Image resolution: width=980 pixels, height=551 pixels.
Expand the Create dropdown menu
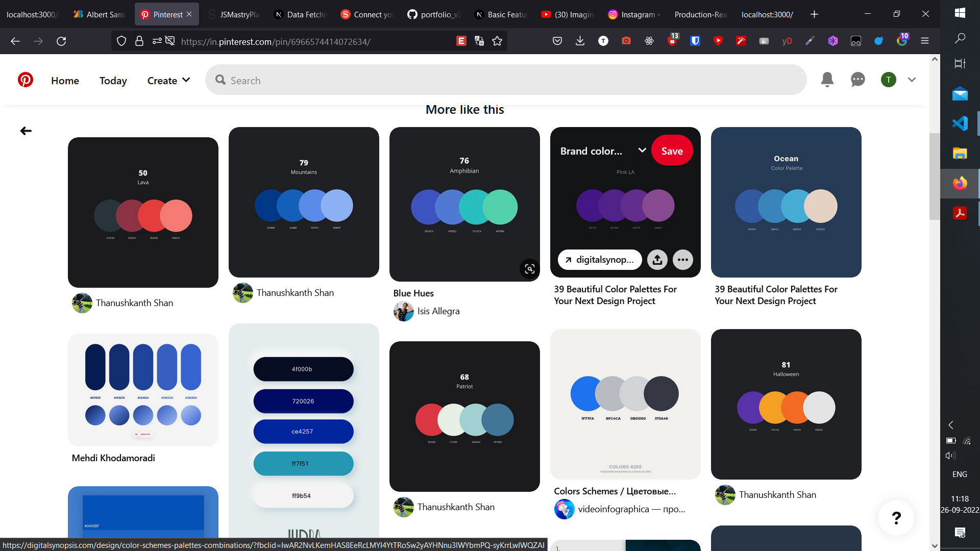[x=168, y=80]
